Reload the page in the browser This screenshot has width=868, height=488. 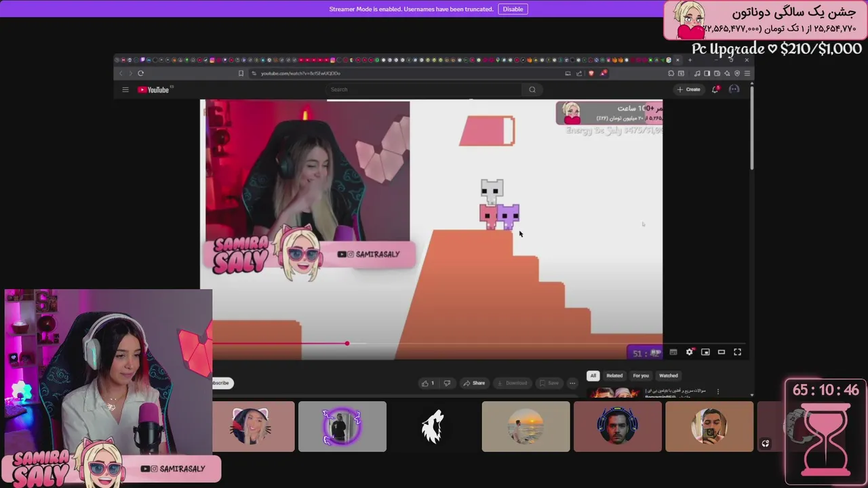click(x=140, y=73)
